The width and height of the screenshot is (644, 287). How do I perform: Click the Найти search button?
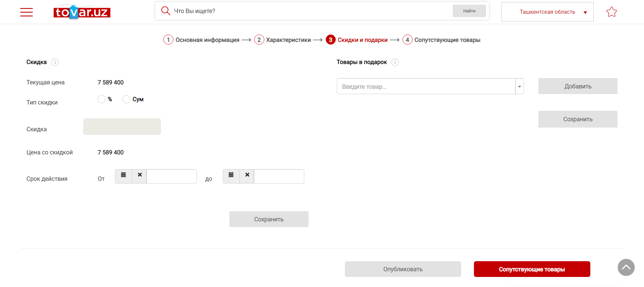pos(469,11)
